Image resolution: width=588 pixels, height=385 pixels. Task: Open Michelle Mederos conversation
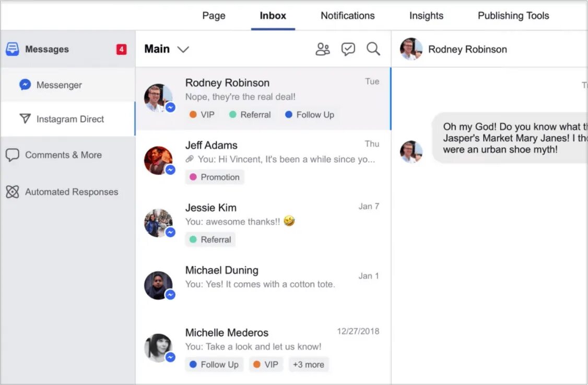(263, 350)
